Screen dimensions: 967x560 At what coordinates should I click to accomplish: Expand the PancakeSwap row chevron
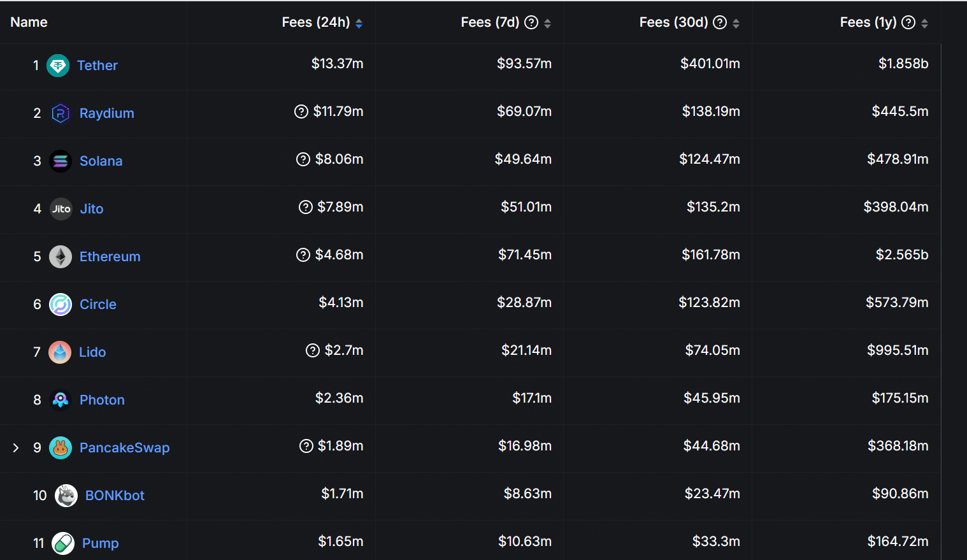(16, 448)
